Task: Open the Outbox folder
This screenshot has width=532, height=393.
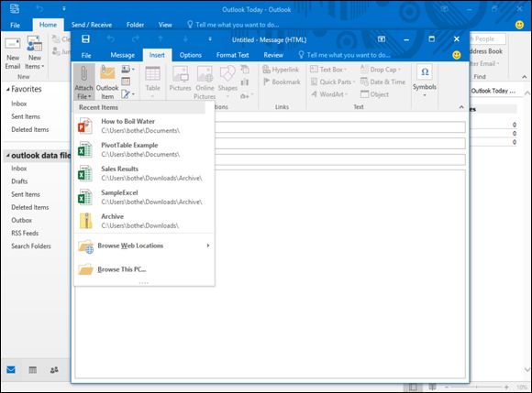Action: (21, 220)
